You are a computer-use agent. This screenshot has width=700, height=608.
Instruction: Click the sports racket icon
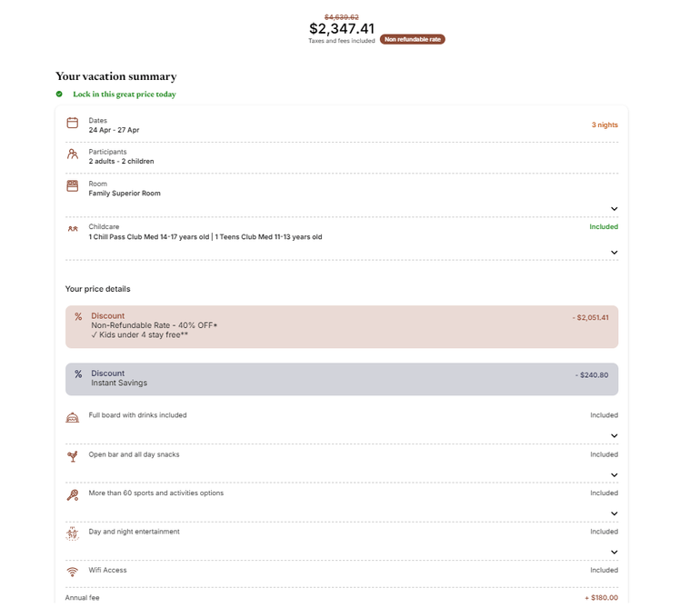[73, 495]
